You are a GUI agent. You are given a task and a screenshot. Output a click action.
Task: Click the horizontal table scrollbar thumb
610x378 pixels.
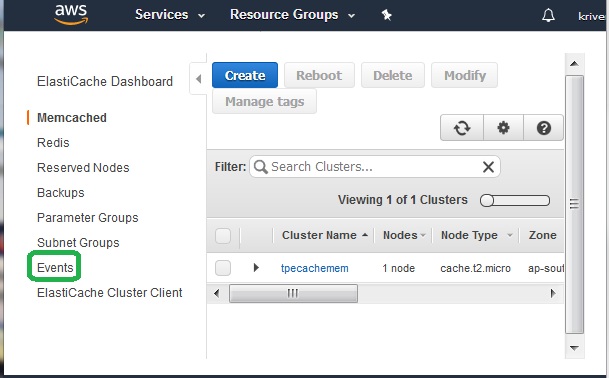[293, 293]
